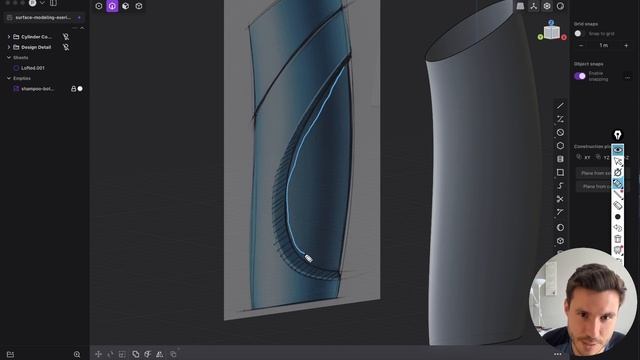
Task: Choose the black color dot in palette
Action: [x=618, y=217]
